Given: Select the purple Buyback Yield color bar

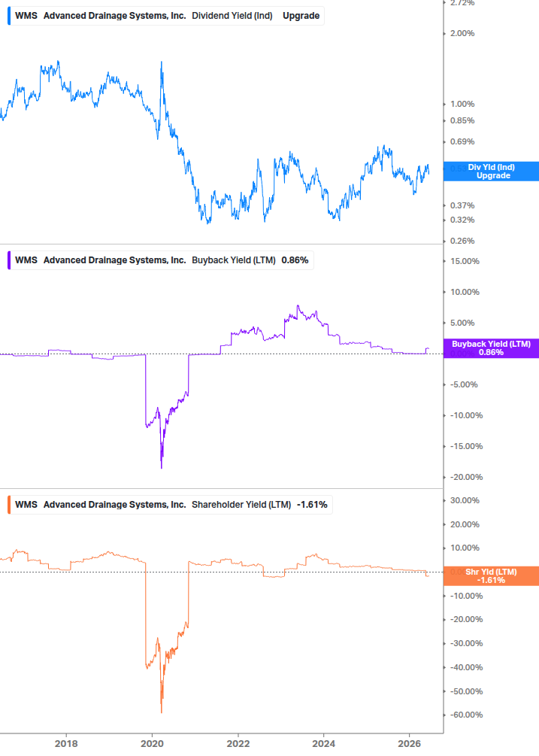Looking at the screenshot, I should click(9, 260).
